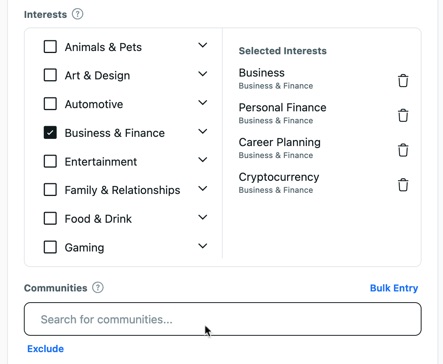Viewport: 443px width, 364px height.
Task: Remove Career Planning via trash icon
Action: (x=403, y=150)
